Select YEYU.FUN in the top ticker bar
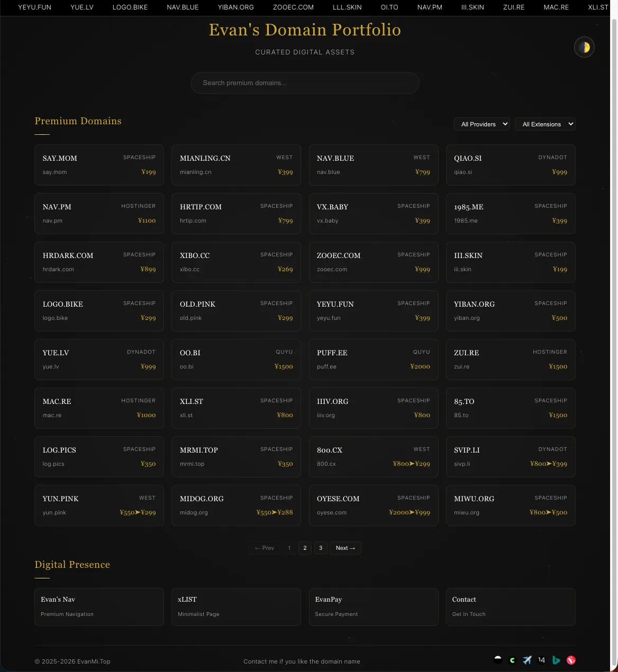 click(35, 7)
